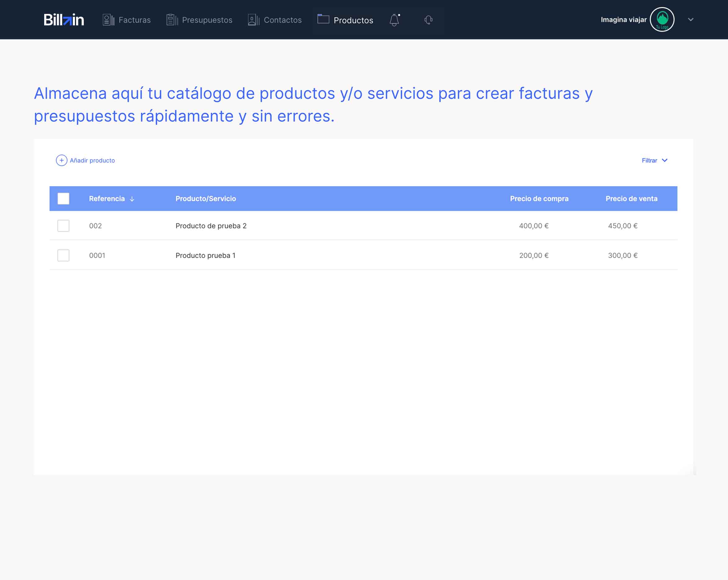Image resolution: width=728 pixels, height=580 pixels.
Task: Click reference cell 0001
Action: tap(97, 255)
